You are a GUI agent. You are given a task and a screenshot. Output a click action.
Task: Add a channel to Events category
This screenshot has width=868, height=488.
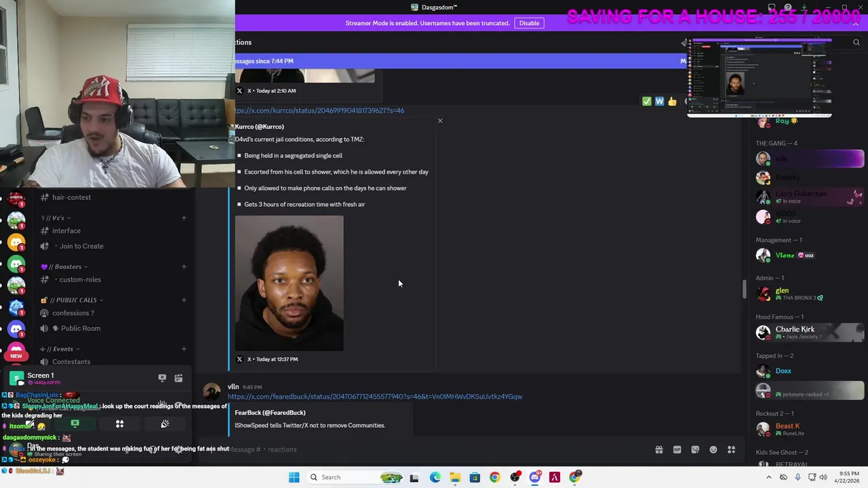(184, 349)
